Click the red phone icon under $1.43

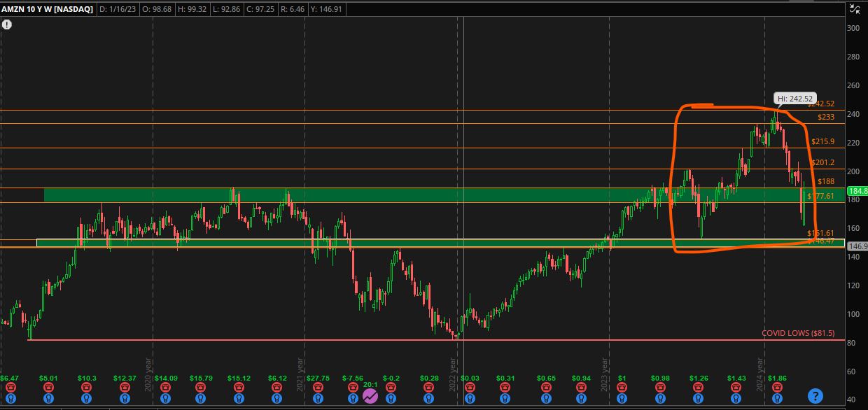pyautogui.click(x=737, y=387)
